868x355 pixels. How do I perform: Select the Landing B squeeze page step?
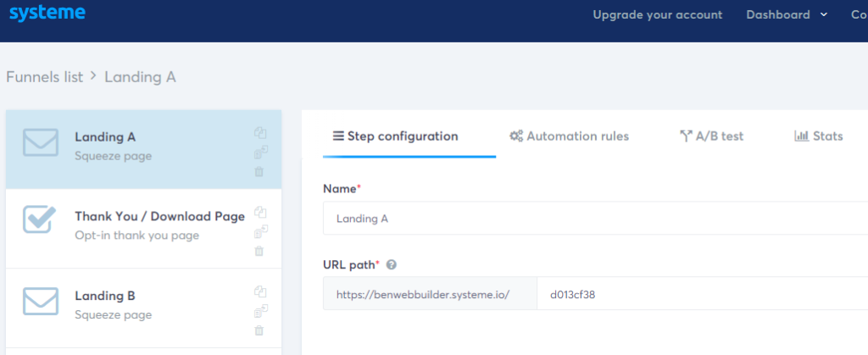click(143, 308)
